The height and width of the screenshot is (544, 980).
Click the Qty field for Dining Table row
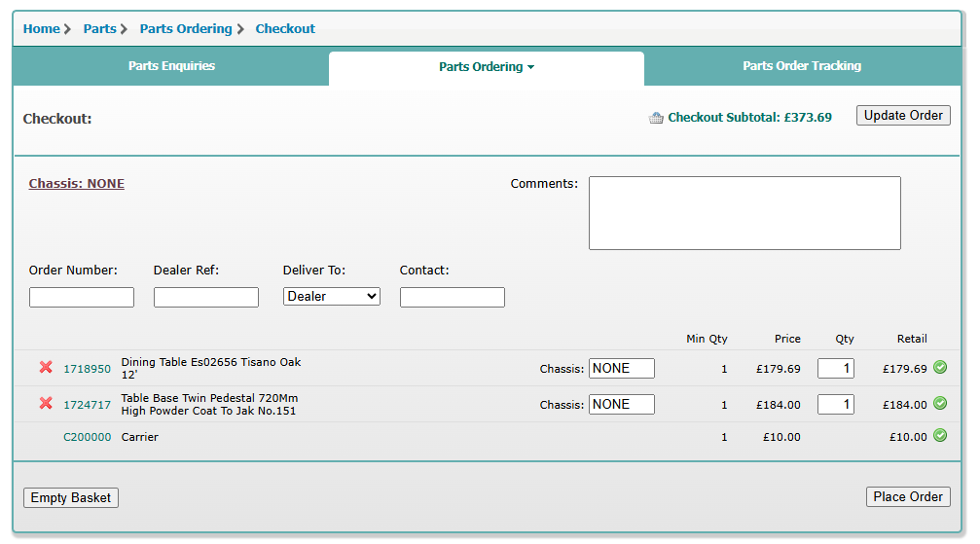point(836,368)
